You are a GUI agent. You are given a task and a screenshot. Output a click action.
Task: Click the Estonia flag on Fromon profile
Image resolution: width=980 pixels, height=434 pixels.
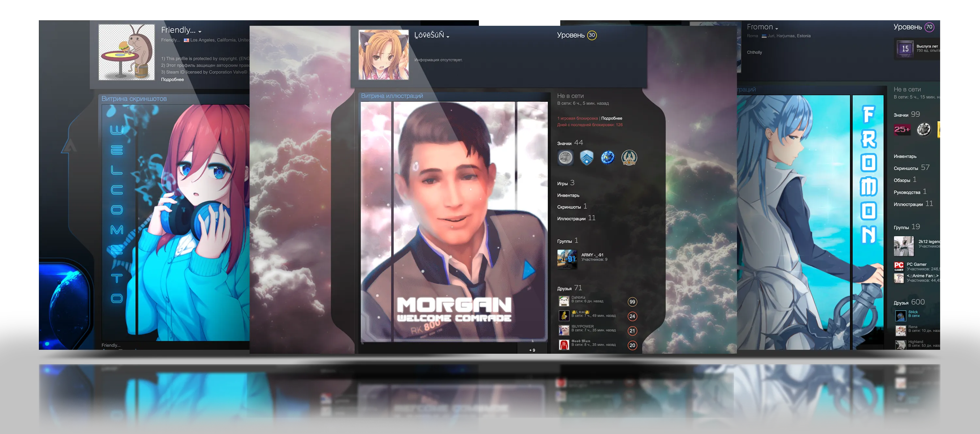[x=764, y=36]
